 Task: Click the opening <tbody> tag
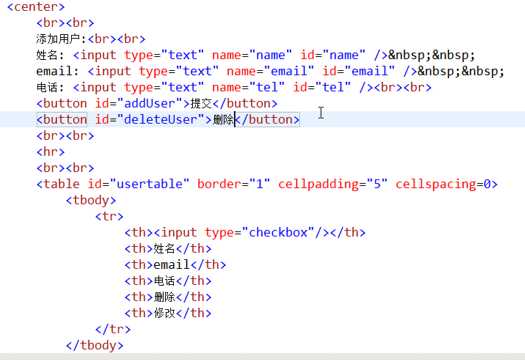click(x=91, y=200)
